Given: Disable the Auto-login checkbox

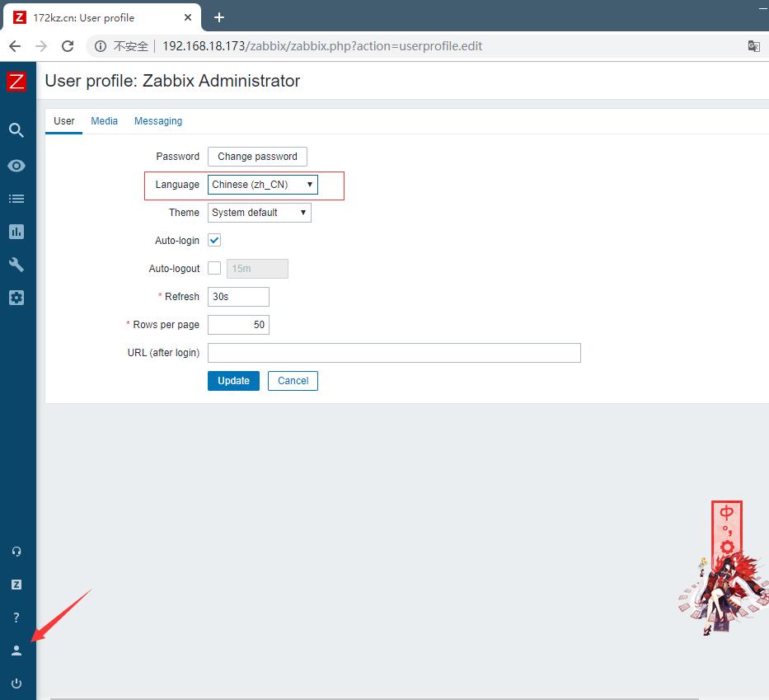Looking at the screenshot, I should tap(213, 240).
